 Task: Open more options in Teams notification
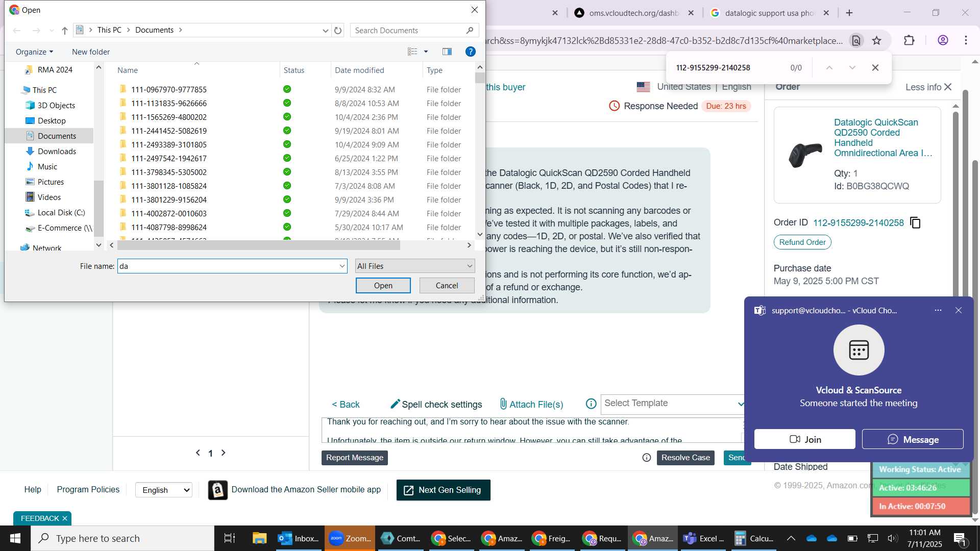[938, 310]
